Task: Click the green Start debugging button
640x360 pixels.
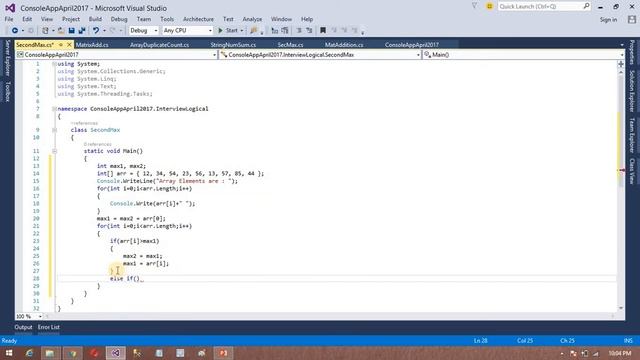Action: pos(228,31)
